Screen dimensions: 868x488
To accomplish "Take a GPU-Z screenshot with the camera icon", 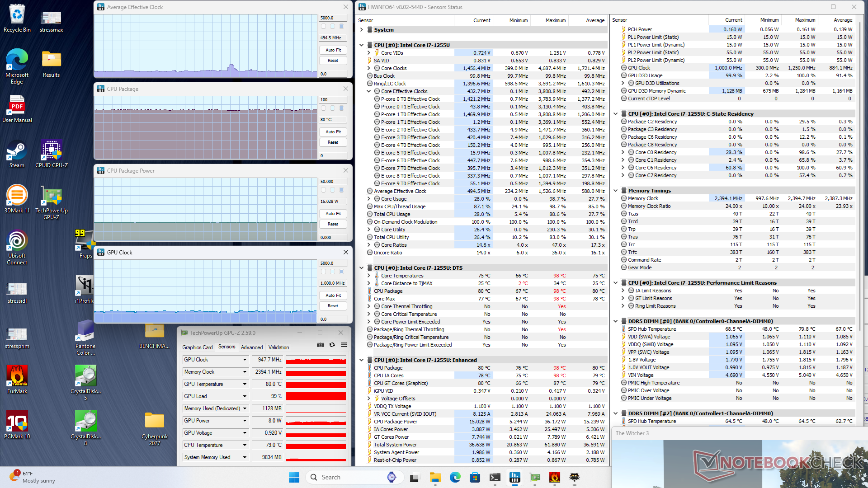I will pos(321,345).
